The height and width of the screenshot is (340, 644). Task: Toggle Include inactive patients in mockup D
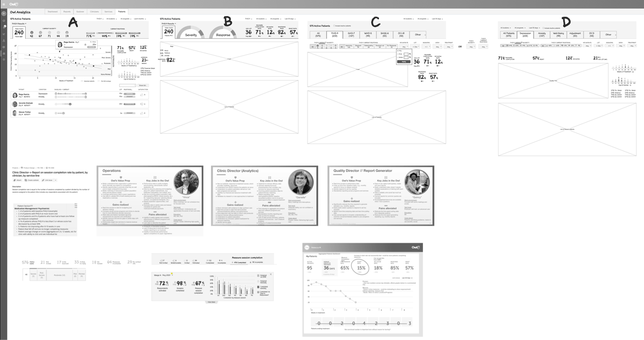(543, 28)
